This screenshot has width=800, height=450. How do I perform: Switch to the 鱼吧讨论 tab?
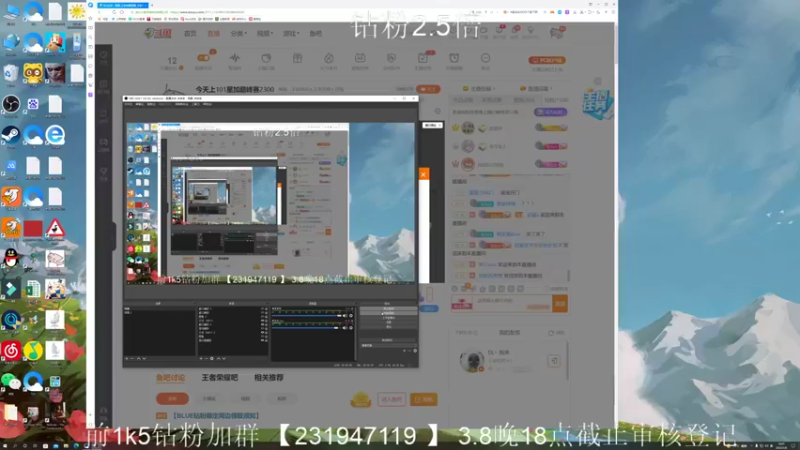(x=171, y=378)
